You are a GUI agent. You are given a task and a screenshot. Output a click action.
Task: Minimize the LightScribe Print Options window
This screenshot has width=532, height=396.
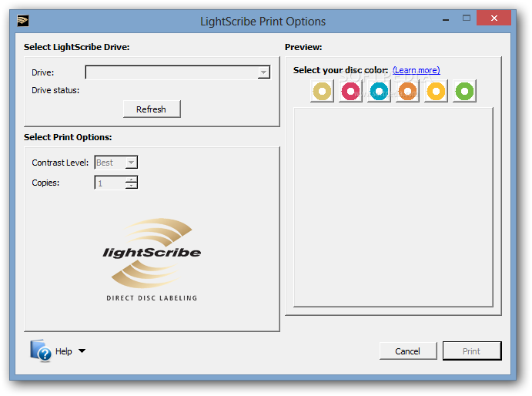pos(446,20)
